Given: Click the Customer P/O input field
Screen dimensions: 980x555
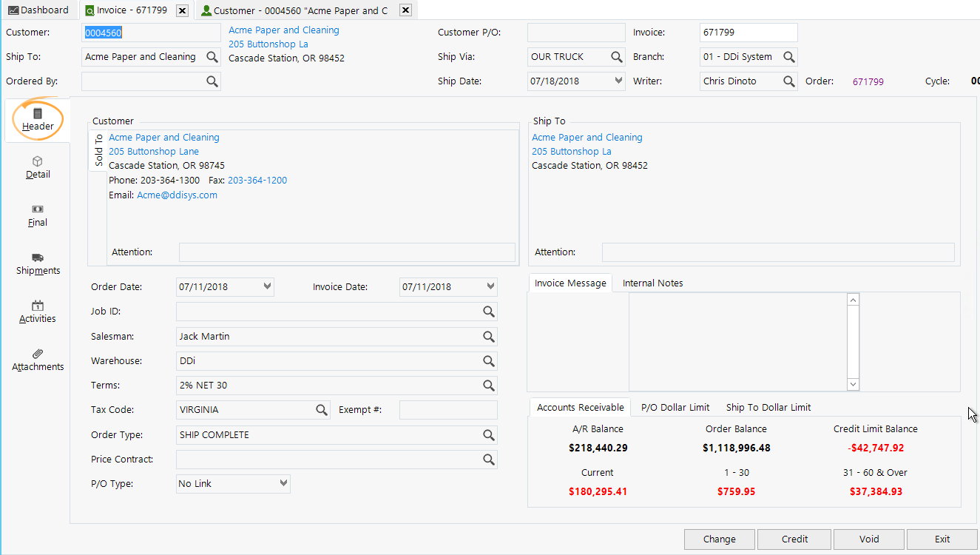Looking at the screenshot, I should click(x=576, y=32).
